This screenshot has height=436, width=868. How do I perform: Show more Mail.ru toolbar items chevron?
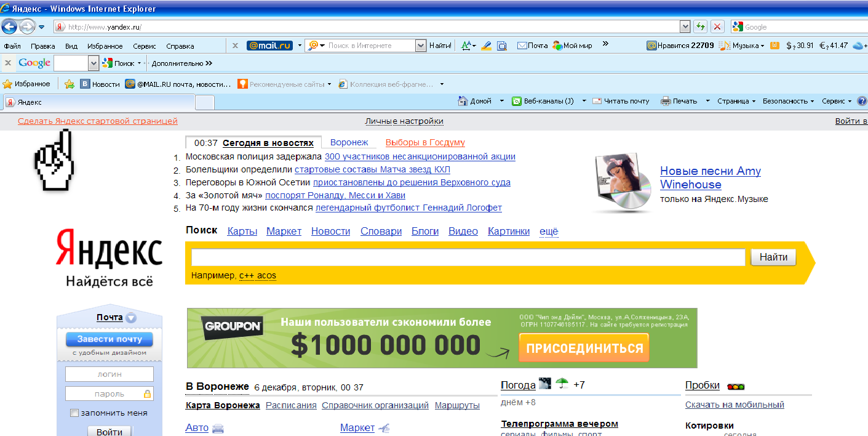605,44
